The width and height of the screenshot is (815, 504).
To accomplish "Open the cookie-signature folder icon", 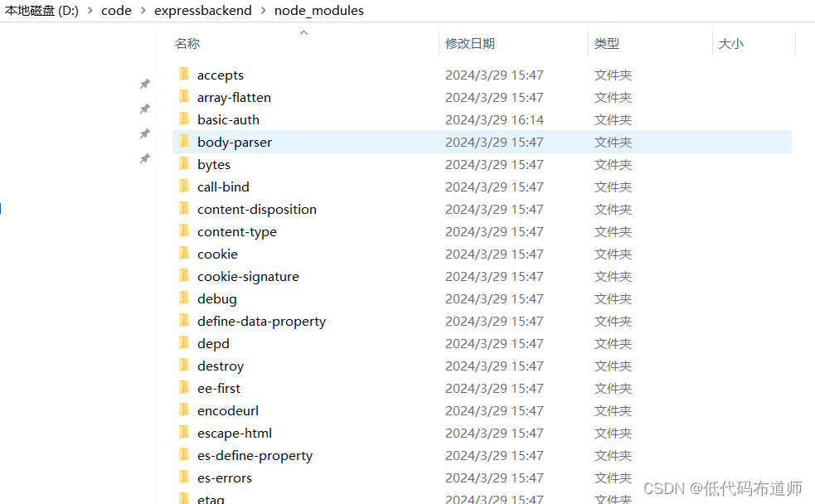I will 184,276.
